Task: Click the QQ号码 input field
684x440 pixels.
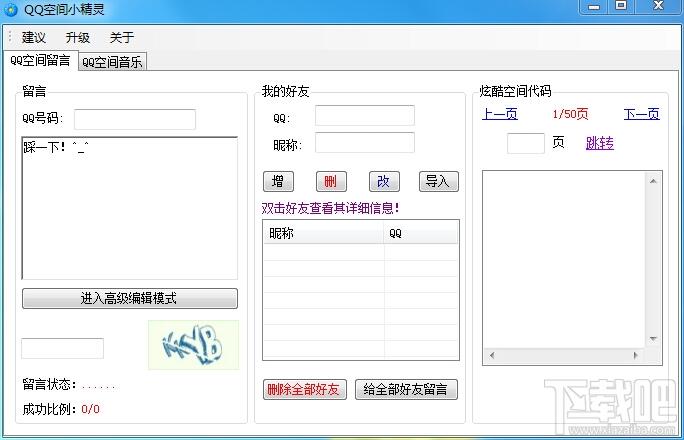Action: click(135, 119)
